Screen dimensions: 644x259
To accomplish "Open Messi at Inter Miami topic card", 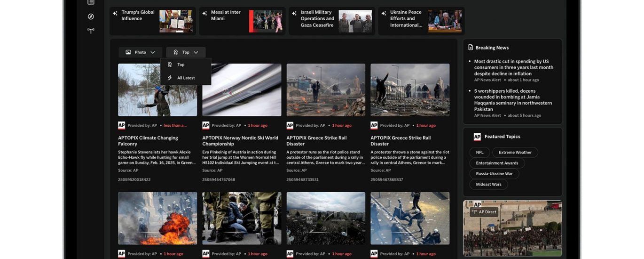I will (x=242, y=21).
